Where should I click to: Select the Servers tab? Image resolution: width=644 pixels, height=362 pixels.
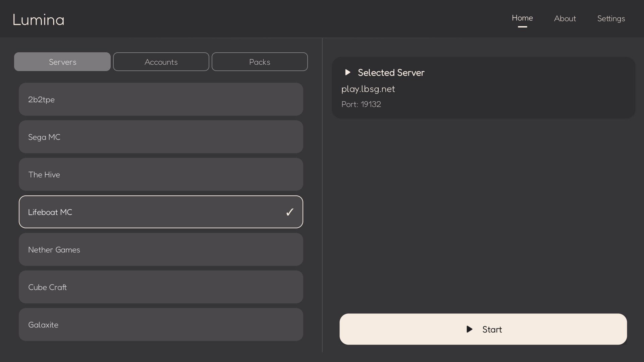(62, 62)
